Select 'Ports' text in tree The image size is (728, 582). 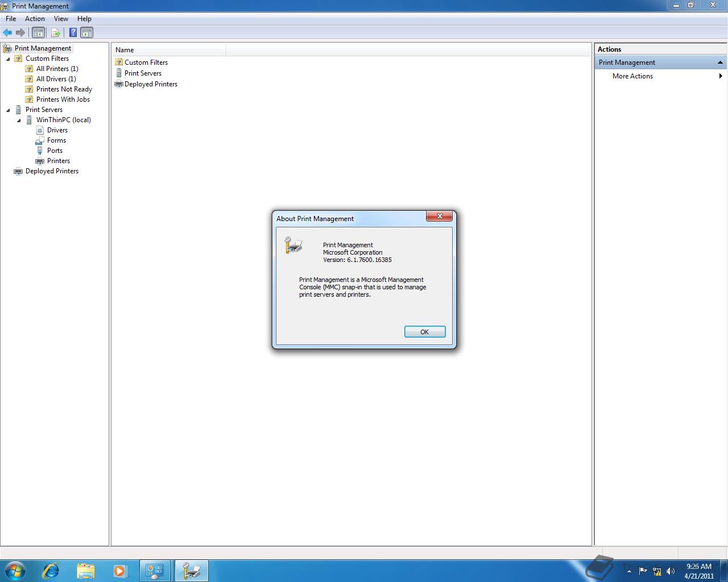(x=55, y=151)
